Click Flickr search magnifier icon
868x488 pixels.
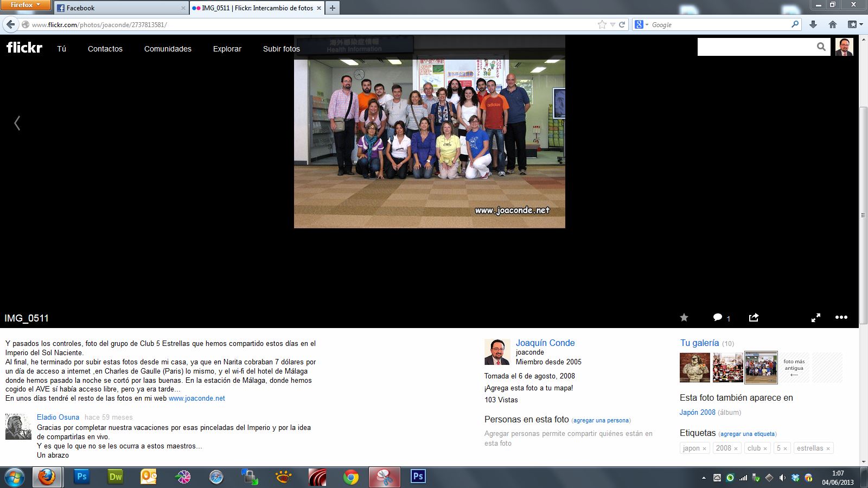pyautogui.click(x=821, y=47)
